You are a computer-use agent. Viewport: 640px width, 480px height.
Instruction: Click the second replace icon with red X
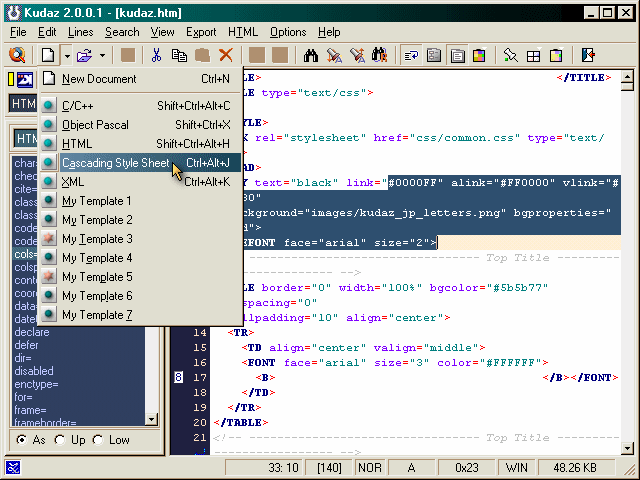tap(357, 55)
